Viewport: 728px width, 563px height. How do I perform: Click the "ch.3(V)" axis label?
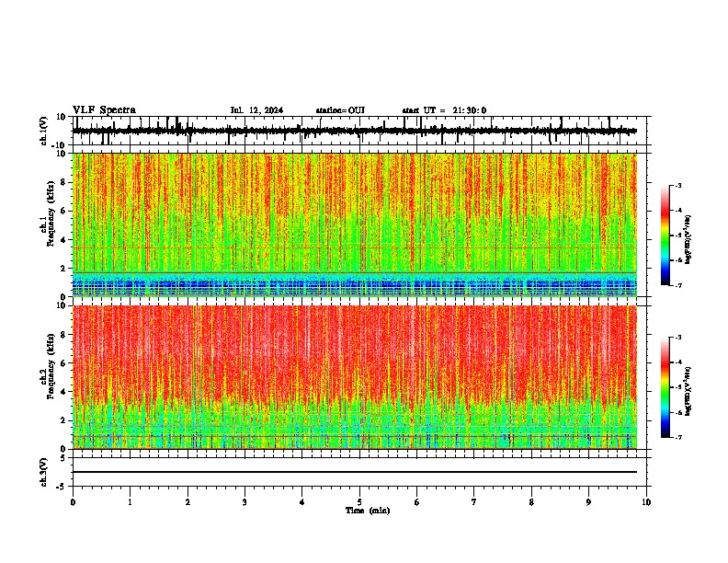point(44,472)
